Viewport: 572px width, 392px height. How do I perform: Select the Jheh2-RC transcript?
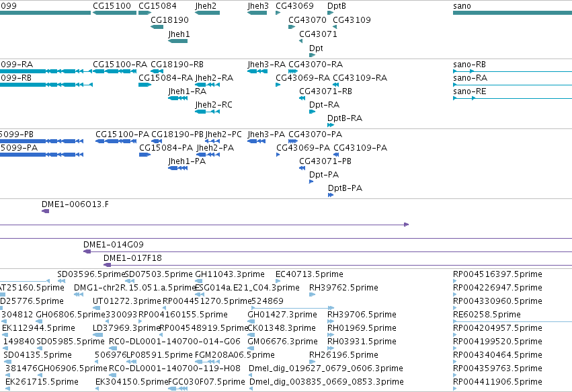point(207,112)
